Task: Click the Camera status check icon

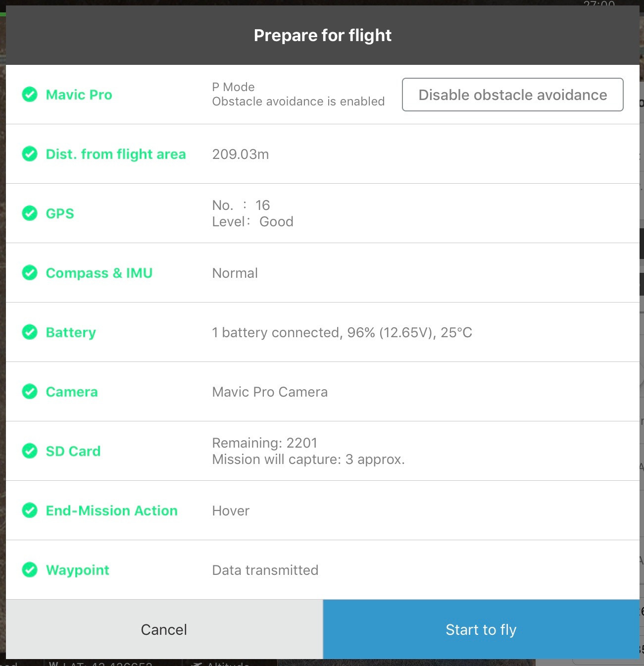Action: (x=30, y=391)
